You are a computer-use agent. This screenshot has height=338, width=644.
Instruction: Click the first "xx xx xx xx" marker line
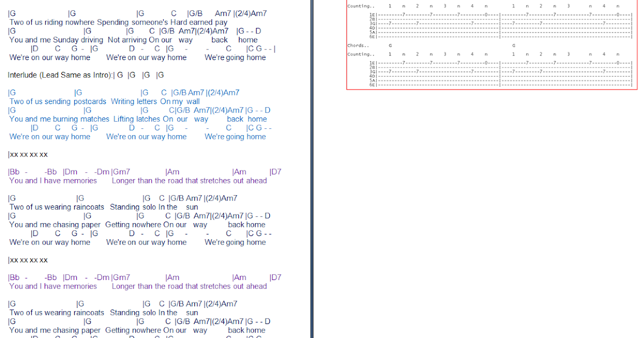(27, 154)
